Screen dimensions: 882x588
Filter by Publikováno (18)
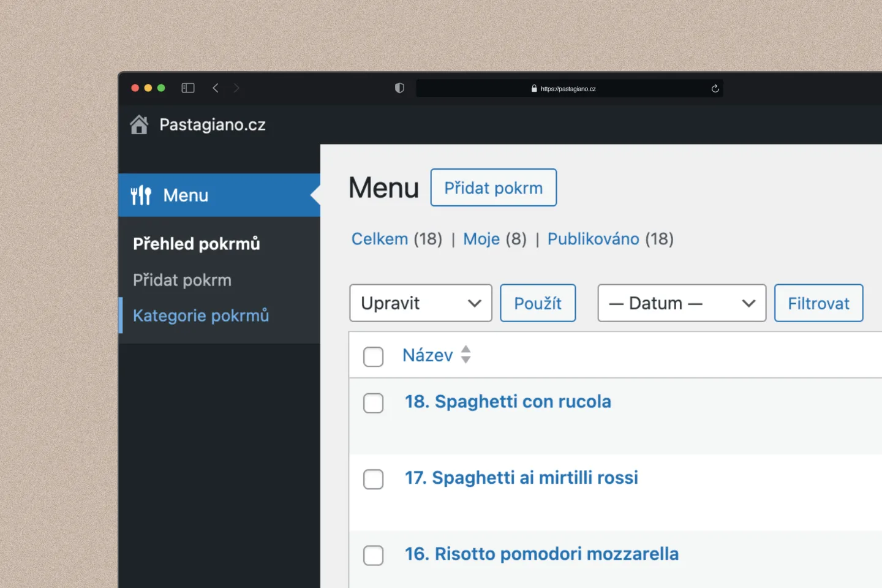[x=611, y=239]
